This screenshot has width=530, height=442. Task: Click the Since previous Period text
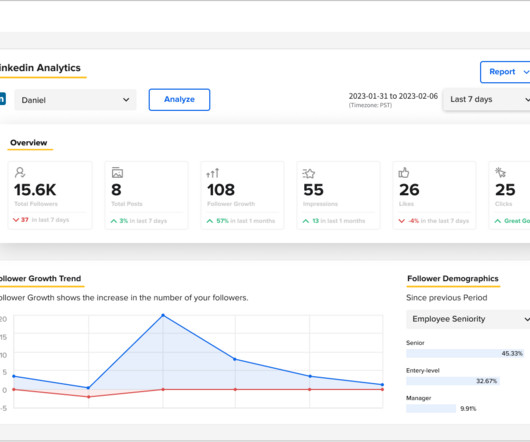pos(447,298)
